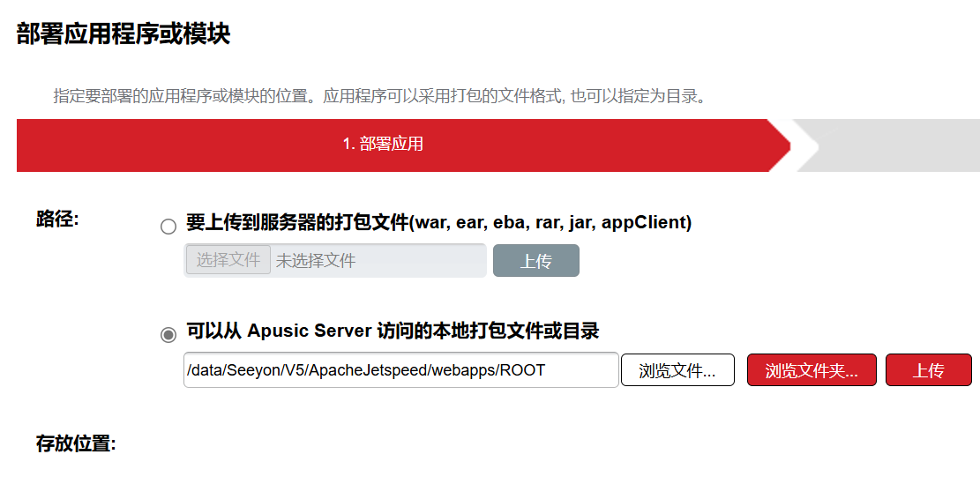
Task: Click the 路径: label
Action: point(57,220)
